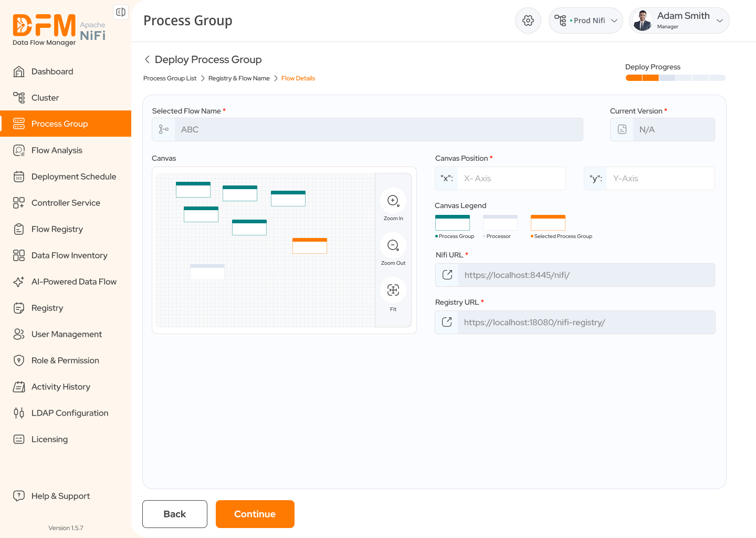Expand the Prod Nifi cluster dropdown

coord(586,20)
